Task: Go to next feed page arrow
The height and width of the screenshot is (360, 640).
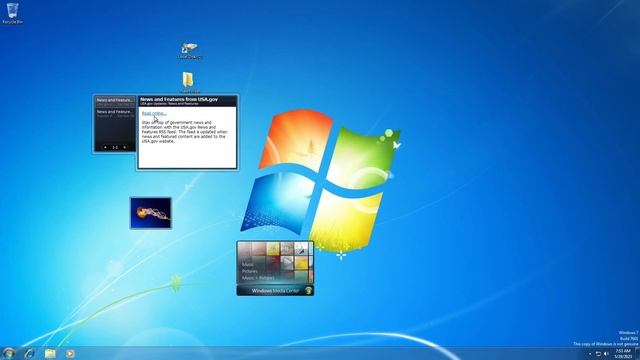Action: (x=124, y=147)
